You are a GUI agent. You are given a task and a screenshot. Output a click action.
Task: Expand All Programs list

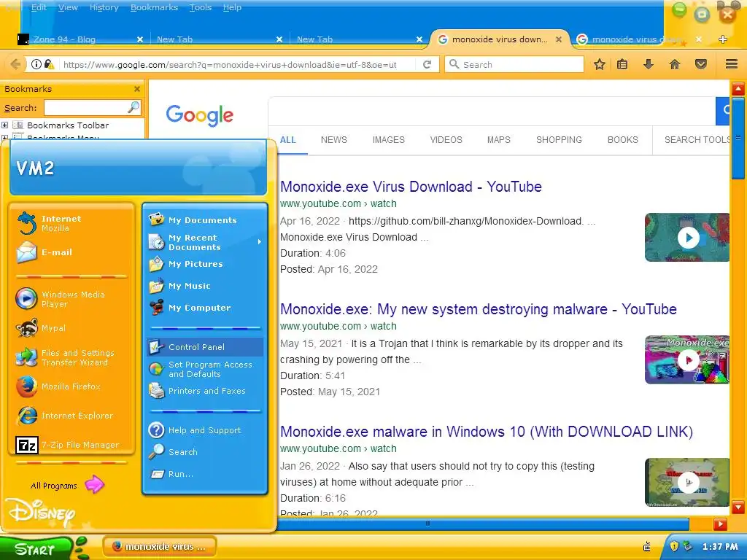[66, 485]
